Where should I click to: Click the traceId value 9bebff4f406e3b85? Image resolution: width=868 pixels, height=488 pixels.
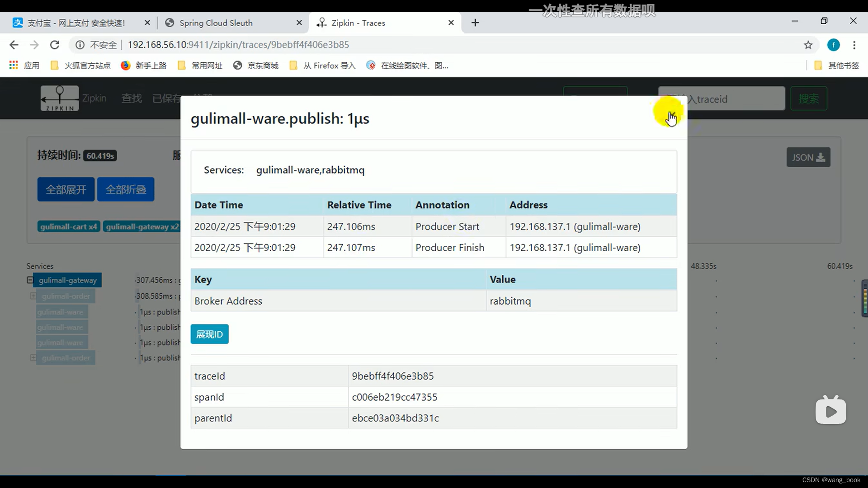pyautogui.click(x=392, y=376)
